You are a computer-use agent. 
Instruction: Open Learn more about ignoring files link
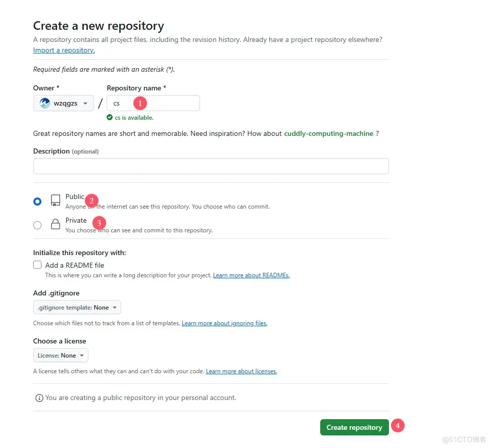click(224, 323)
